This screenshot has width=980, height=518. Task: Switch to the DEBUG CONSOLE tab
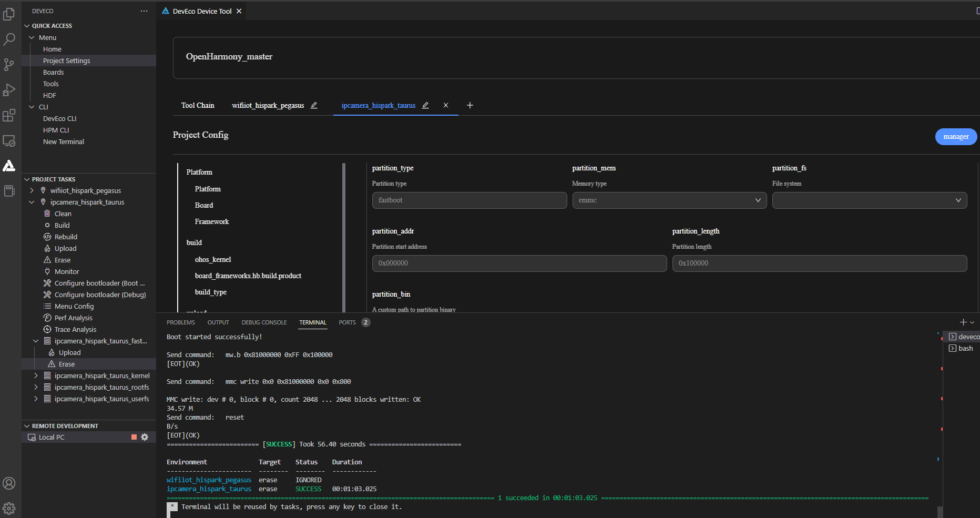pyautogui.click(x=264, y=322)
